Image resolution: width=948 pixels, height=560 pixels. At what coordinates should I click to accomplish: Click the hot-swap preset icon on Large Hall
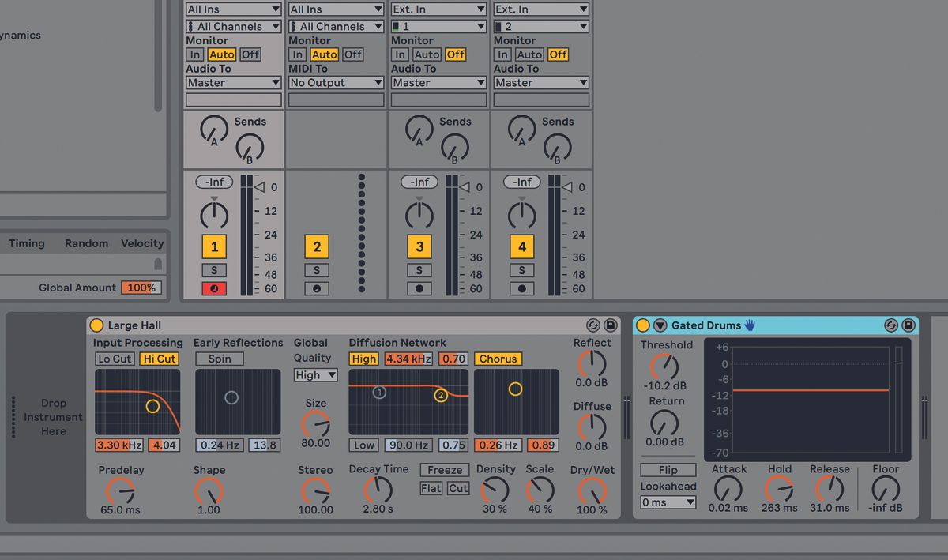click(x=592, y=325)
